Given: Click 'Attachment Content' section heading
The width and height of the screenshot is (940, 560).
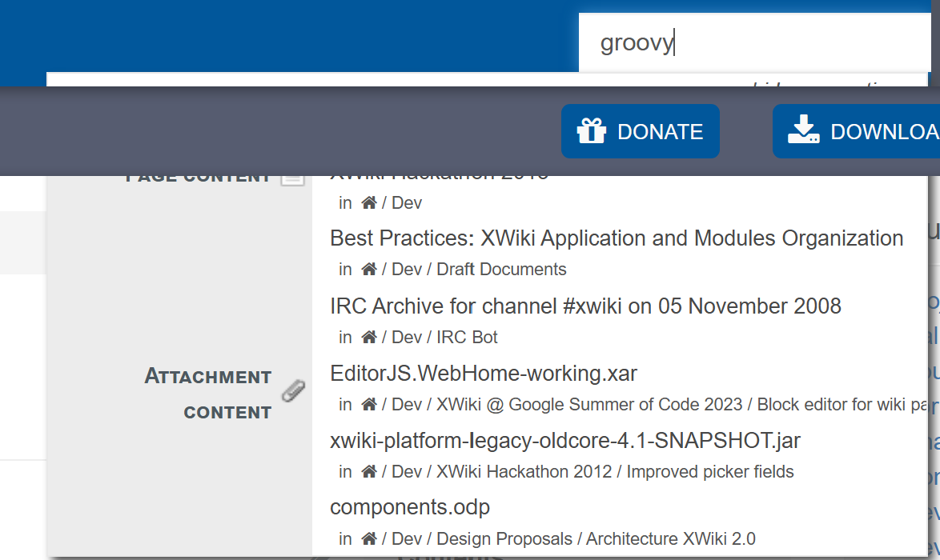Looking at the screenshot, I should click(x=208, y=394).
